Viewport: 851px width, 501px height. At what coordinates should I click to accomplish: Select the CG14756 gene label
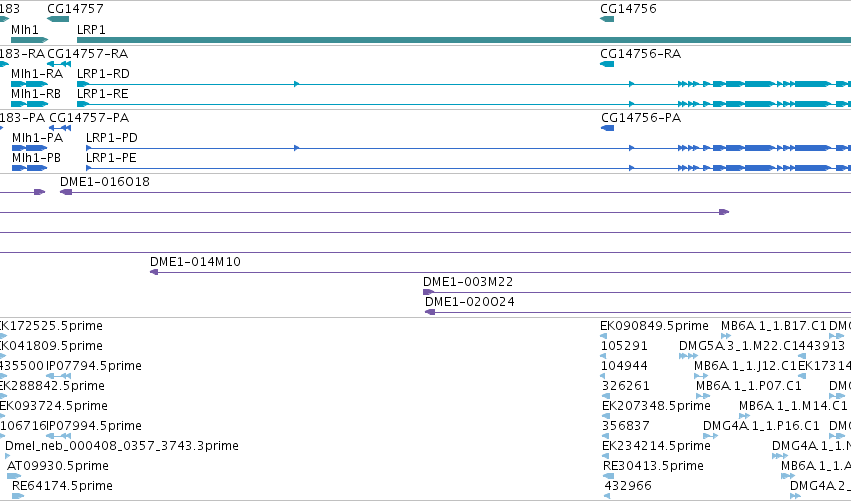click(x=628, y=9)
